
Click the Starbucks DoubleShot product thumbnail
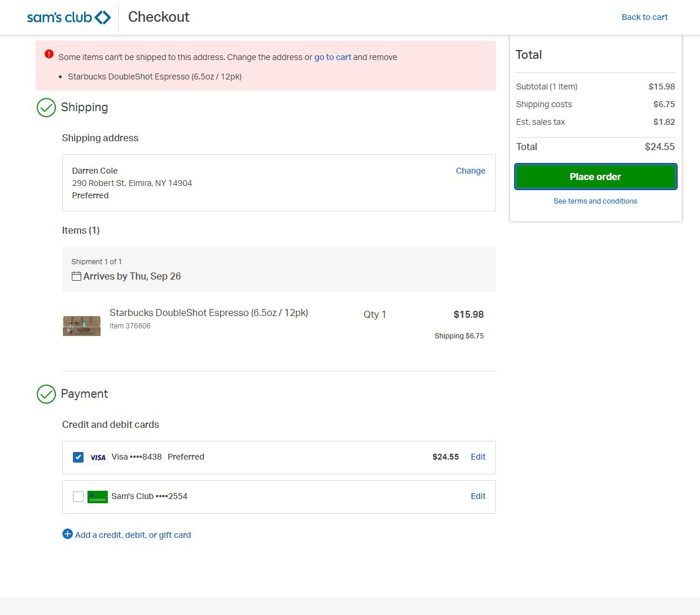click(82, 325)
